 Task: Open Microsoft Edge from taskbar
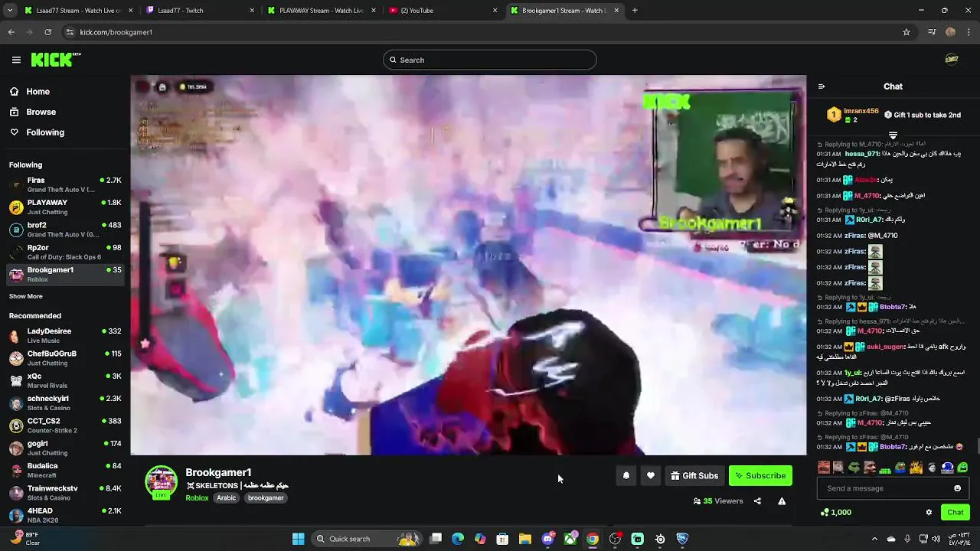pos(458,539)
